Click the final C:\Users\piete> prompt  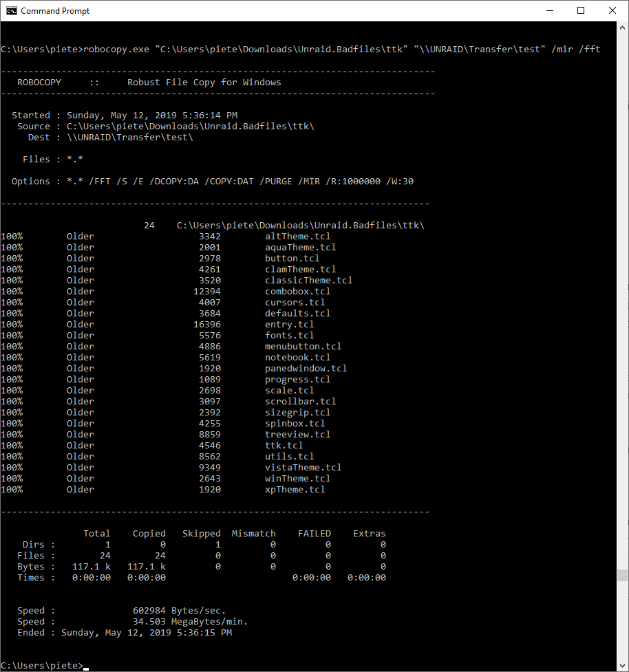(41, 666)
